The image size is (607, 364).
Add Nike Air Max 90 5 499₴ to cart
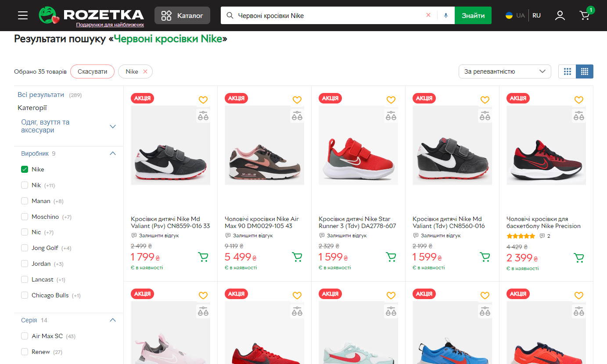pyautogui.click(x=297, y=257)
